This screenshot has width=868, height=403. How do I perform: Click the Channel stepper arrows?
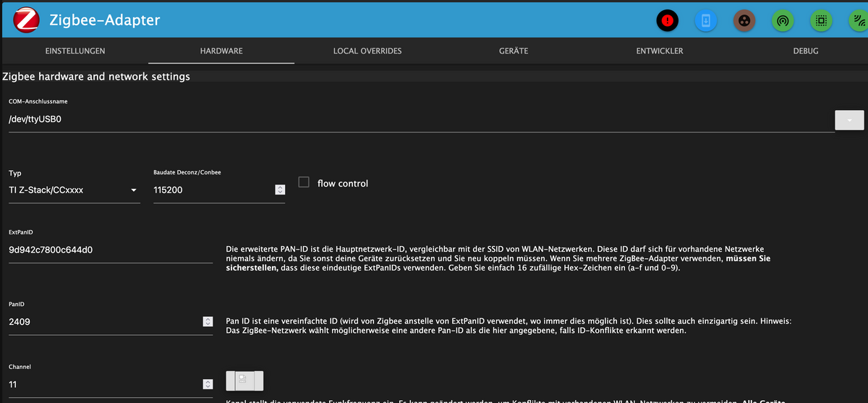pyautogui.click(x=208, y=384)
